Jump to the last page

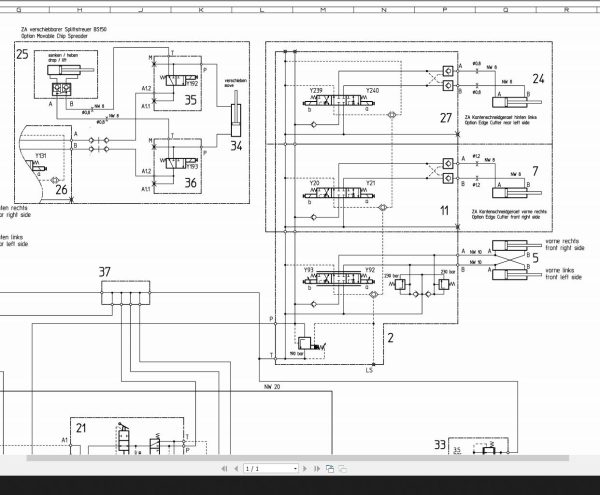tap(317, 469)
